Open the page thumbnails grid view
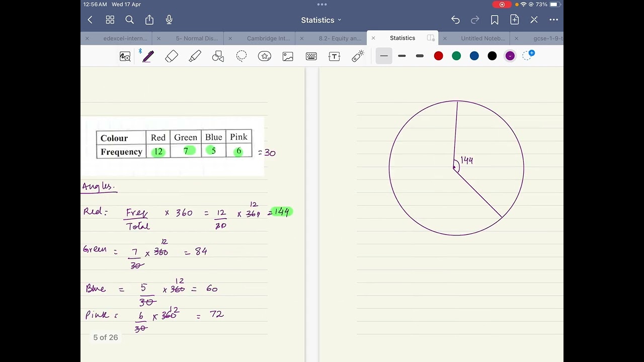This screenshot has width=644, height=362. (110, 20)
